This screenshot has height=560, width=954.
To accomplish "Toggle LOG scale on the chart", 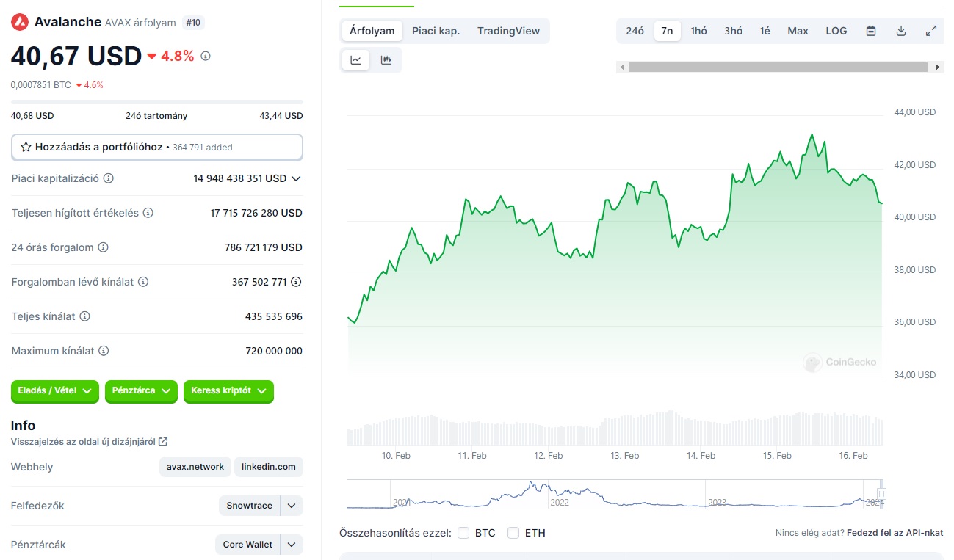I will pos(836,31).
